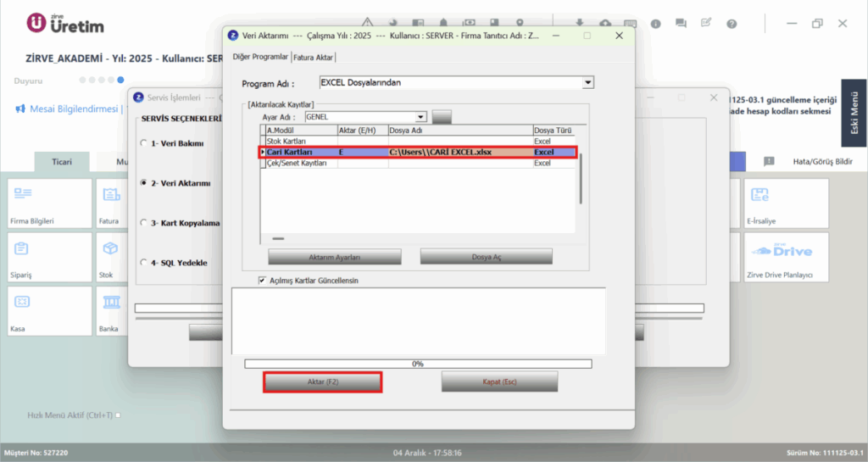Select the Çek/Senet Kayıtları row

click(x=418, y=164)
